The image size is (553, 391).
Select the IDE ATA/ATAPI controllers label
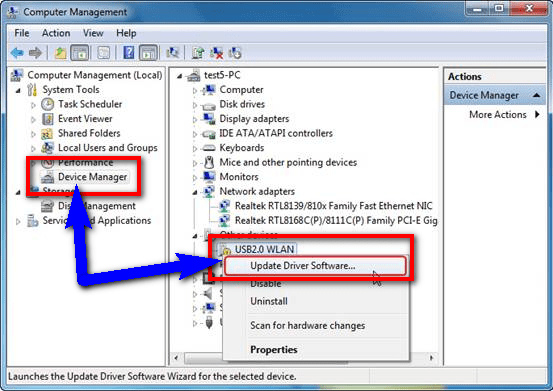[x=276, y=133]
